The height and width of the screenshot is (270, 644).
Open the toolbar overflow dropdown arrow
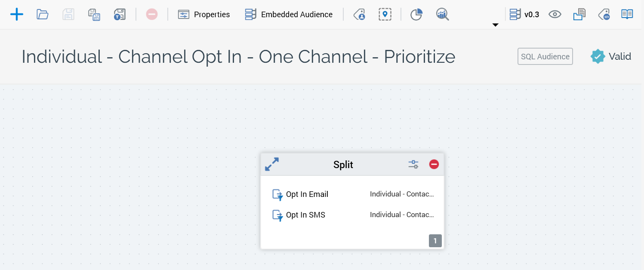click(495, 25)
